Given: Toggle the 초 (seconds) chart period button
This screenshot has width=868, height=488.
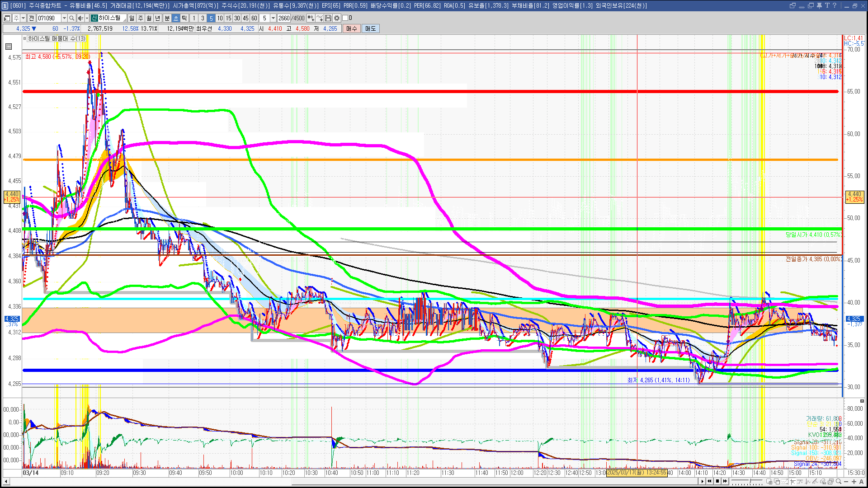Looking at the screenshot, I should pyautogui.click(x=176, y=18).
